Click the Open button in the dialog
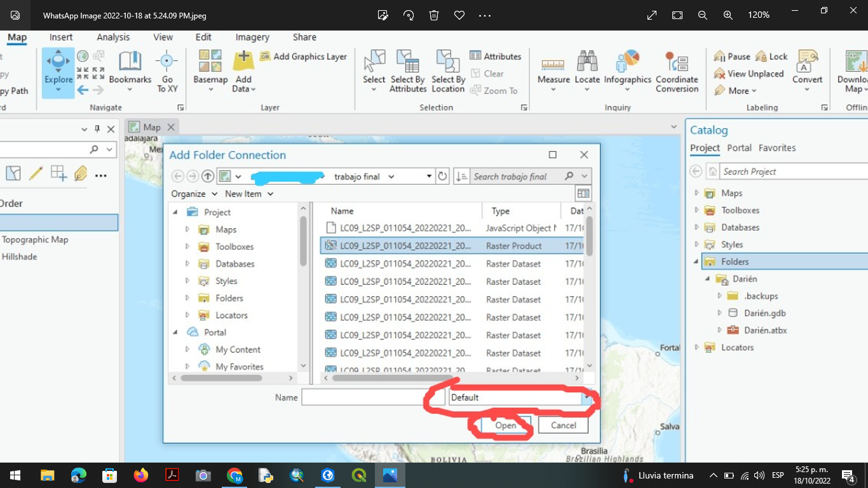This screenshot has width=868, height=488. (x=506, y=425)
